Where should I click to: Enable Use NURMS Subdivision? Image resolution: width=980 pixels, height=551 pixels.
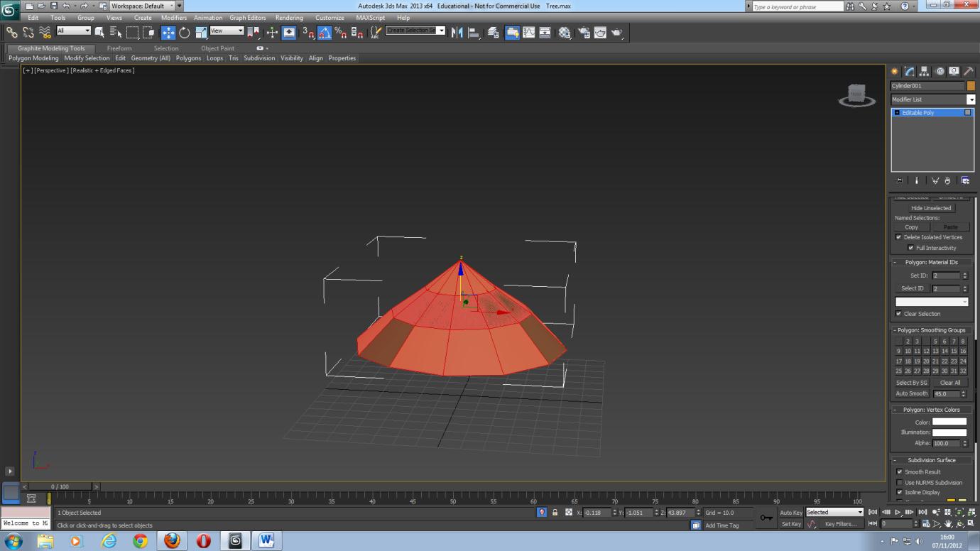coord(899,482)
